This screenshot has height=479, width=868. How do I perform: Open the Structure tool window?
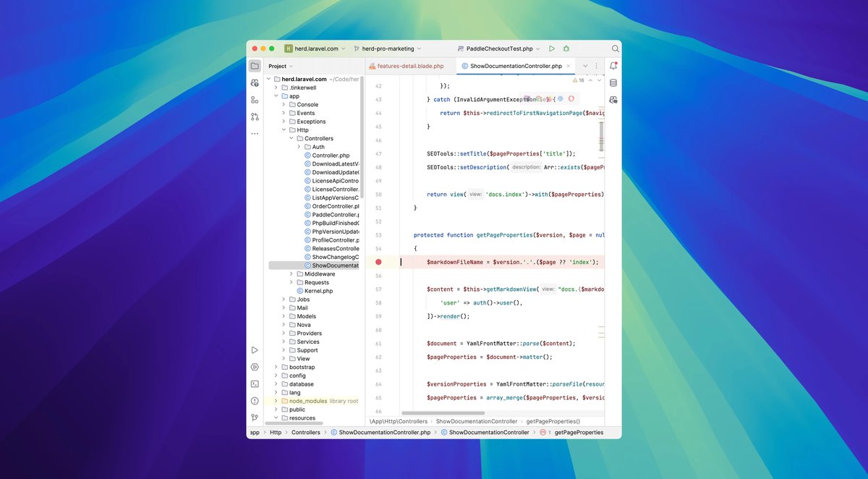255,100
